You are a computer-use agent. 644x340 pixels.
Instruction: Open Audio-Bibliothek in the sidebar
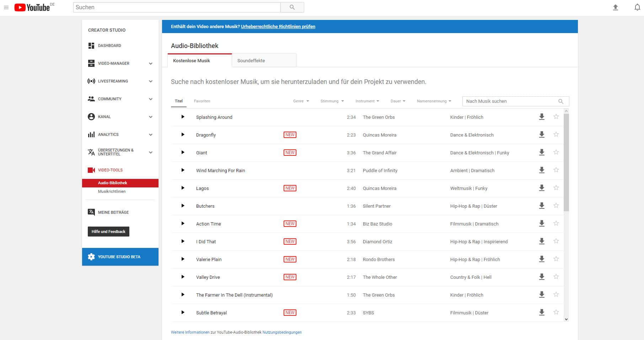[120, 183]
